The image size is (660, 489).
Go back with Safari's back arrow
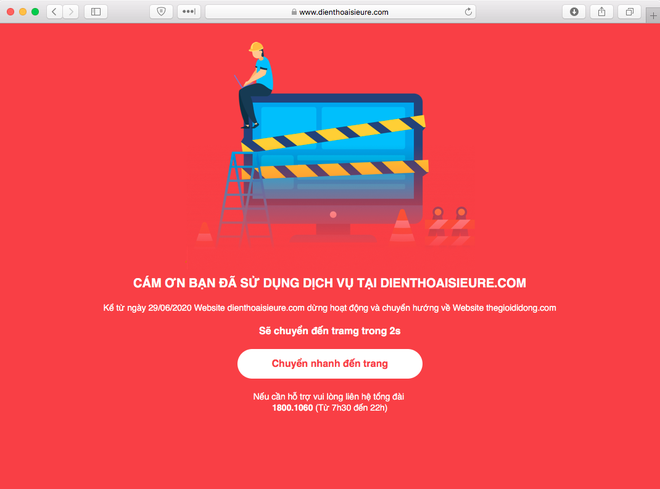pos(54,12)
